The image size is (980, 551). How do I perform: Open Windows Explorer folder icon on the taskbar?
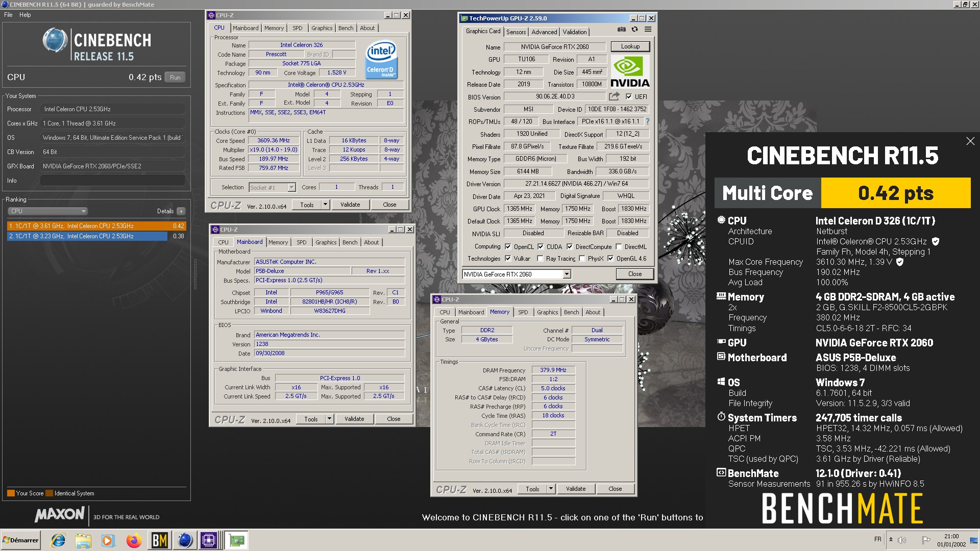tap(83, 540)
